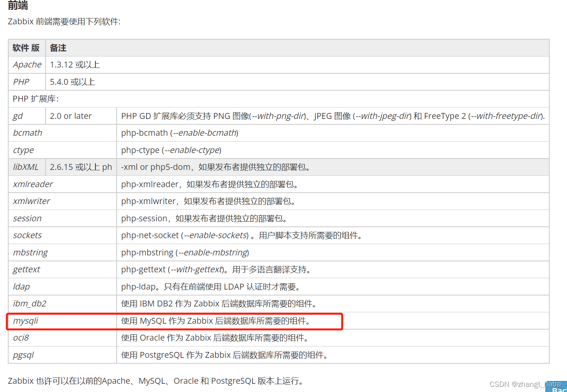Click the '软件 版' table header
The width and height of the screenshot is (567, 392).
click(27, 48)
